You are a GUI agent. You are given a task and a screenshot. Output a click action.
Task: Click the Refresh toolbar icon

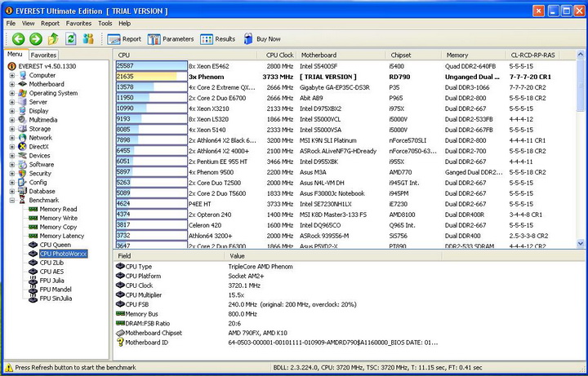point(70,38)
